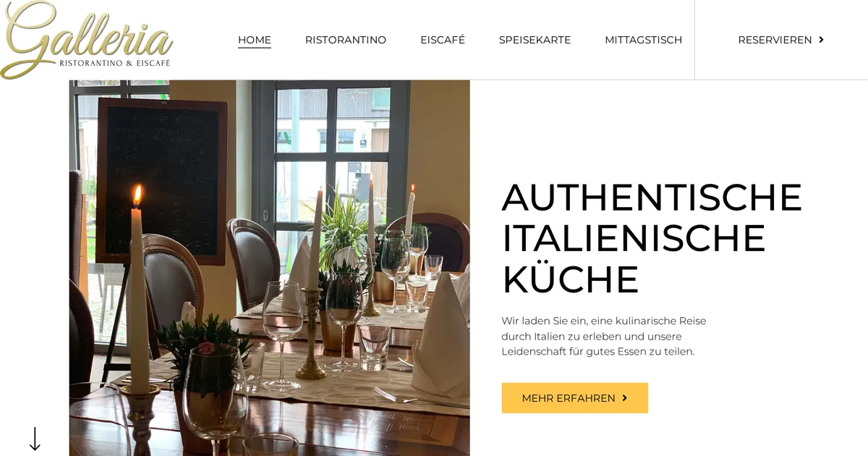Viewport: 868px width, 456px height.
Task: Click the 'Wir laden Sie ein' paragraph
Action: click(604, 336)
